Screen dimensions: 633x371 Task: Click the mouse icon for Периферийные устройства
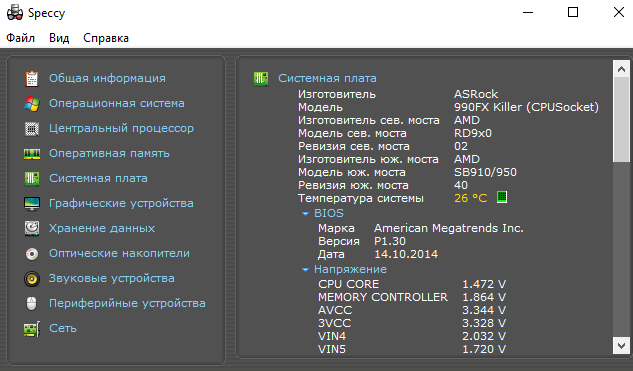[x=31, y=304]
